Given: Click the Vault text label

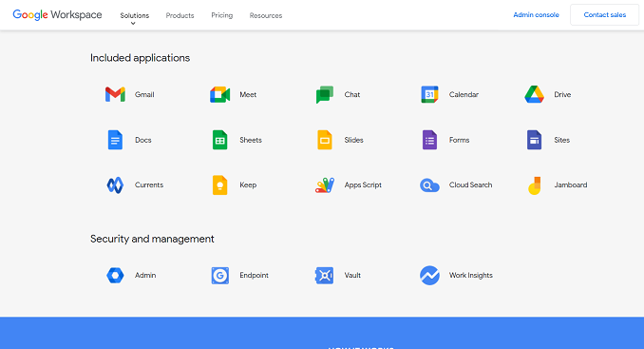Looking at the screenshot, I should (x=352, y=276).
